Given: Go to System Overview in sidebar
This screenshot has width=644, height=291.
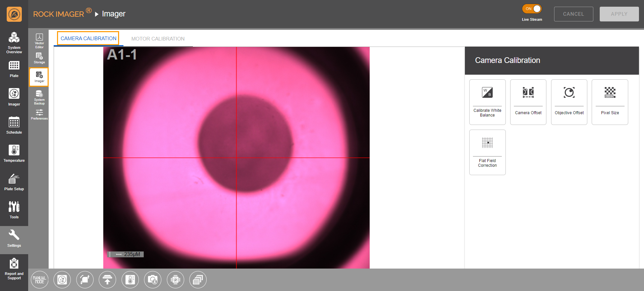Looking at the screenshot, I should 14,43.
